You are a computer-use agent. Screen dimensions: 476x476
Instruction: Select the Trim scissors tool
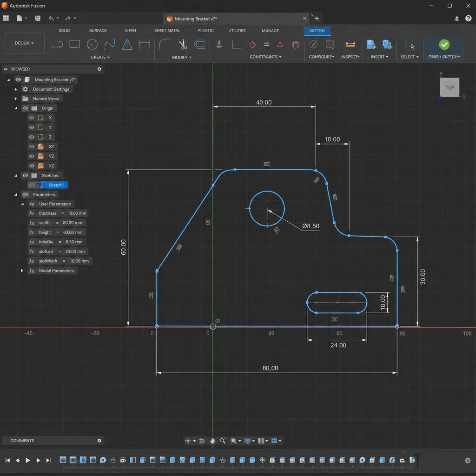click(x=182, y=44)
